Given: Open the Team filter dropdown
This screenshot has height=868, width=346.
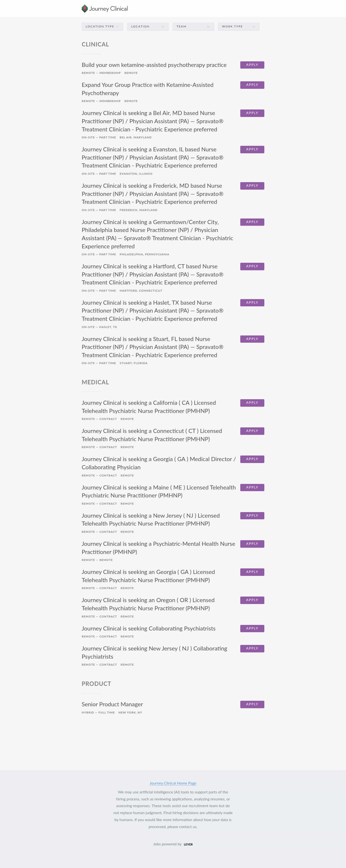Looking at the screenshot, I should pos(193,26).
